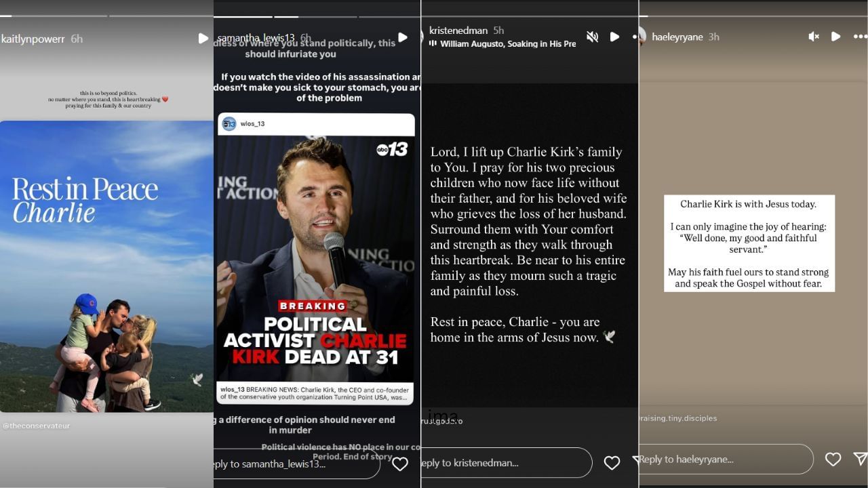868x488 pixels.
Task: Play kaitlynpowerr's story with the play icon
Action: pyautogui.click(x=203, y=39)
